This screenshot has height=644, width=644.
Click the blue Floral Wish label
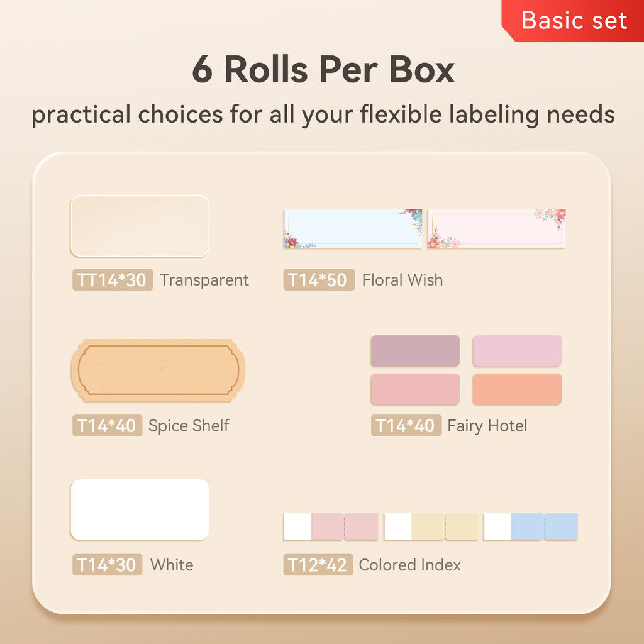pyautogui.click(x=352, y=228)
